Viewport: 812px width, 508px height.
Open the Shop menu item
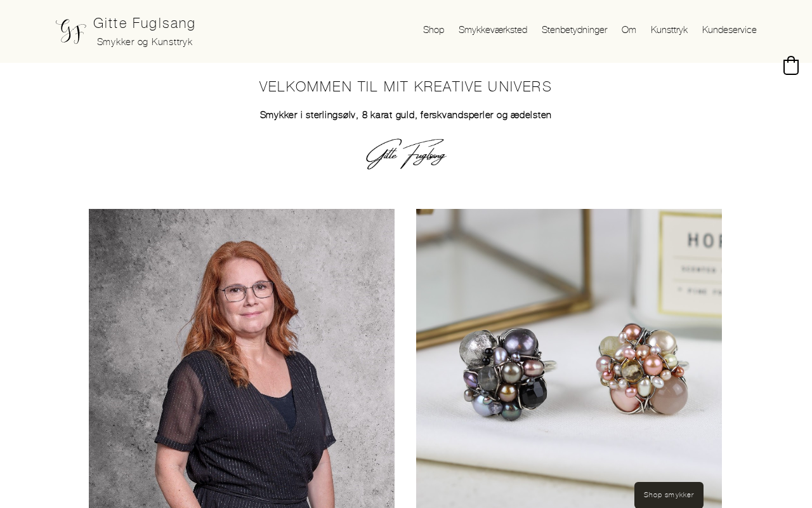(434, 30)
